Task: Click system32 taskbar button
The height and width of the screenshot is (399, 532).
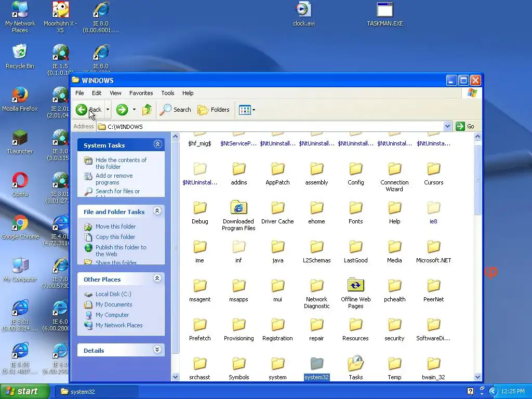Action: coord(96,392)
